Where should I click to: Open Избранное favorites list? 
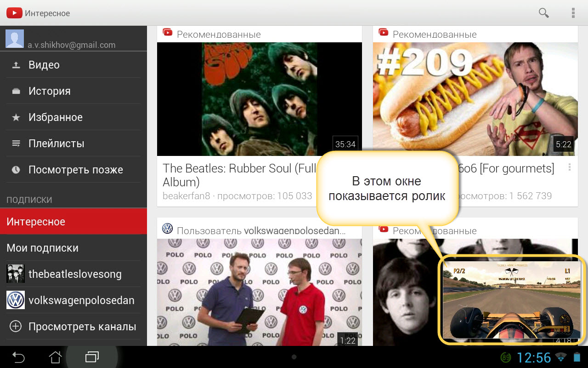click(73, 117)
